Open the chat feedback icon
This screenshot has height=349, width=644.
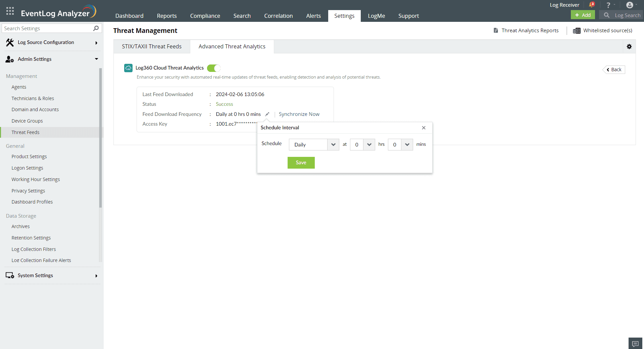[635, 344]
